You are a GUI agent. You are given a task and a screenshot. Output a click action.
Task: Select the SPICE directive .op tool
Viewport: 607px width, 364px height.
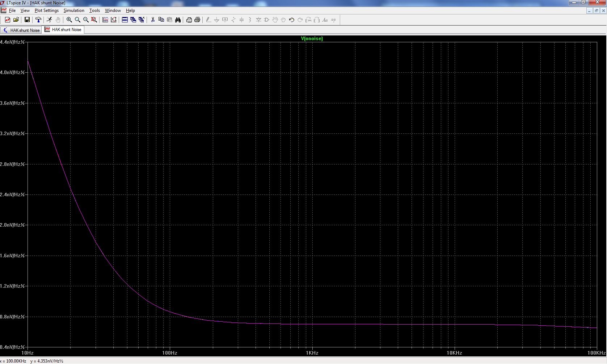coord(333,20)
